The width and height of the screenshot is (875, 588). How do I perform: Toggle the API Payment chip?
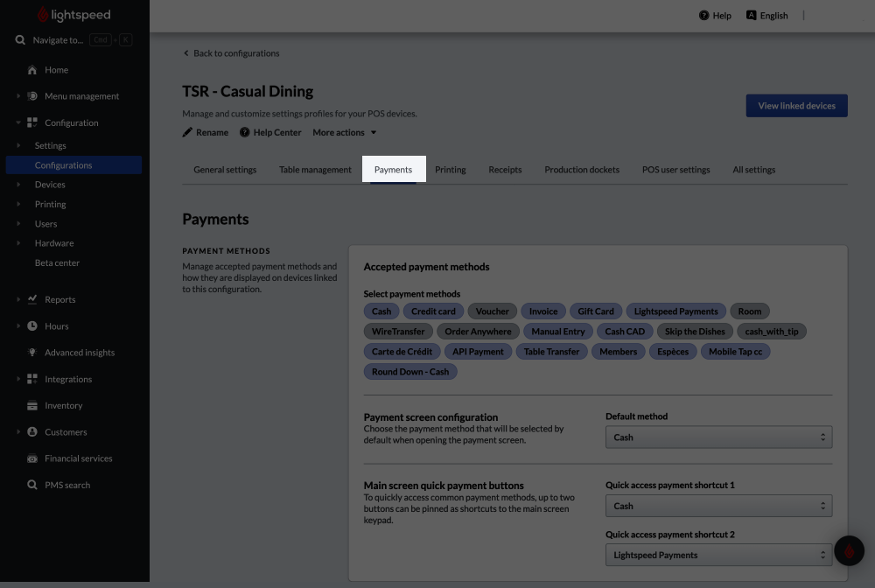click(x=478, y=352)
